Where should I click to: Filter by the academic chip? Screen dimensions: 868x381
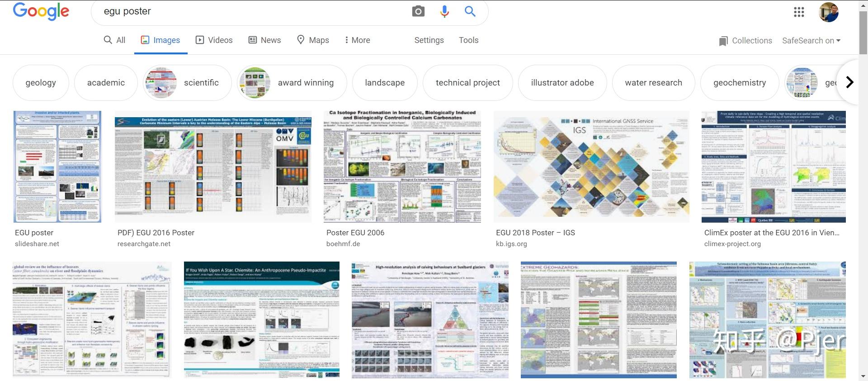(x=106, y=82)
